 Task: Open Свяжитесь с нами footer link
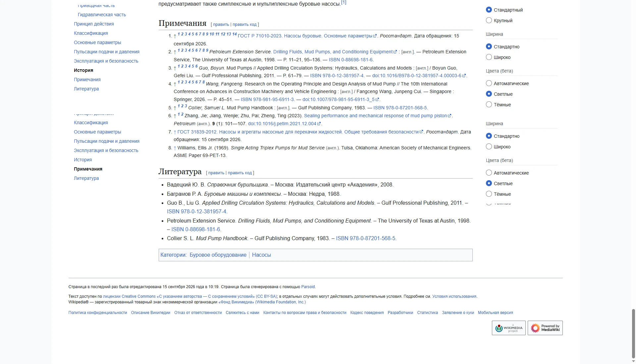click(x=242, y=313)
